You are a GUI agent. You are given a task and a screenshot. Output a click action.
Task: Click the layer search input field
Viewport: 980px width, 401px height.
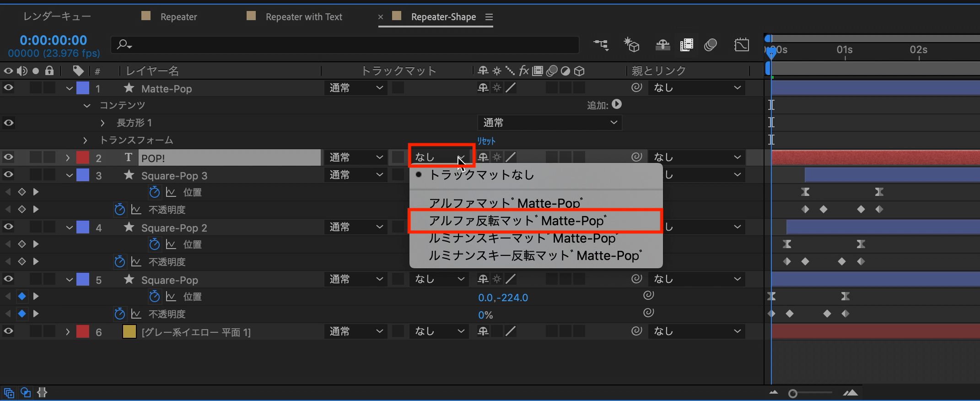pyautogui.click(x=348, y=44)
